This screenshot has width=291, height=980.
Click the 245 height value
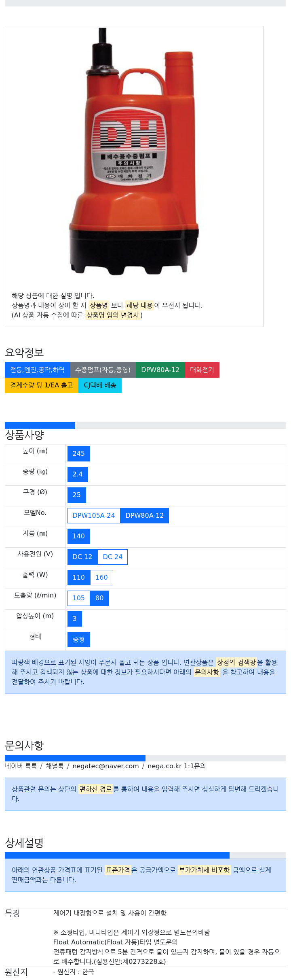78,454
